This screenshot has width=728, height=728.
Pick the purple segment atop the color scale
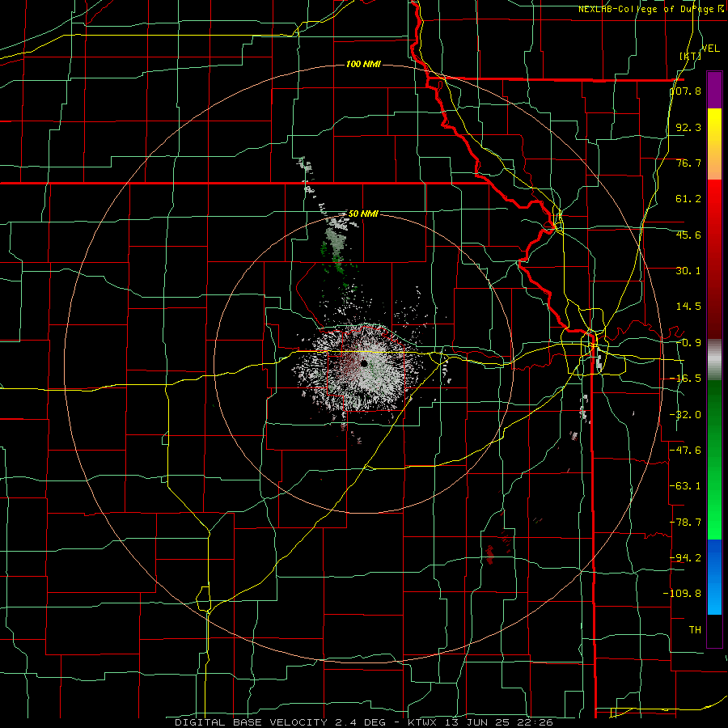click(714, 91)
